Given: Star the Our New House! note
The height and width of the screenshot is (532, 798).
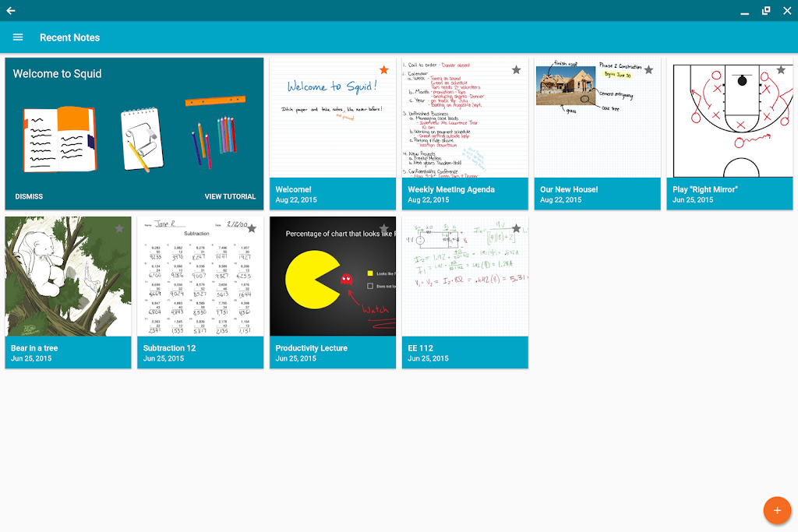Looking at the screenshot, I should pyautogui.click(x=648, y=70).
